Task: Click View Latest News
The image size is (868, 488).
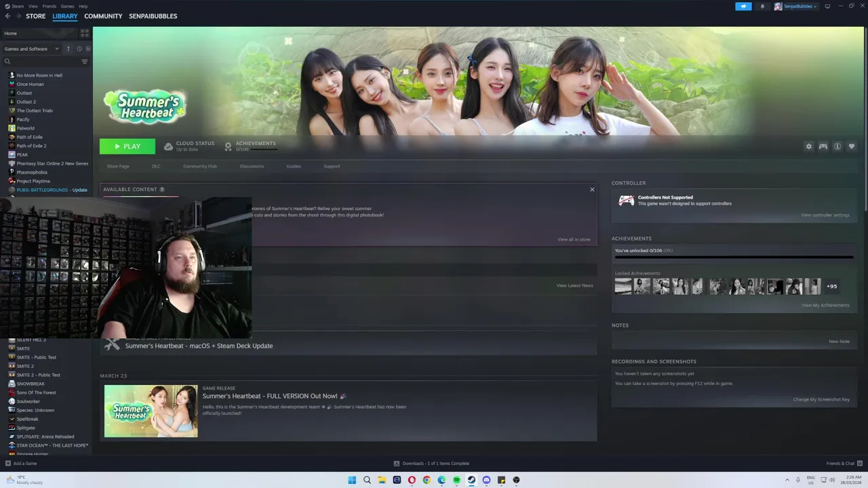Action: click(575, 285)
